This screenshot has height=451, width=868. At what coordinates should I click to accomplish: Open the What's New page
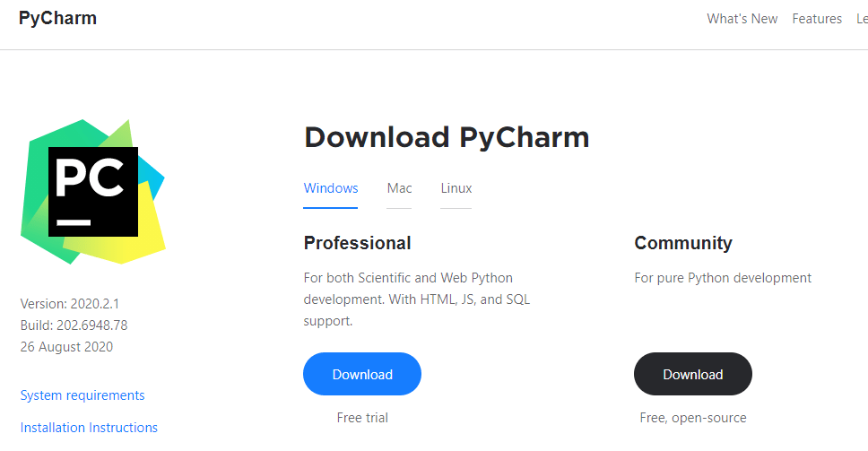[x=742, y=19]
